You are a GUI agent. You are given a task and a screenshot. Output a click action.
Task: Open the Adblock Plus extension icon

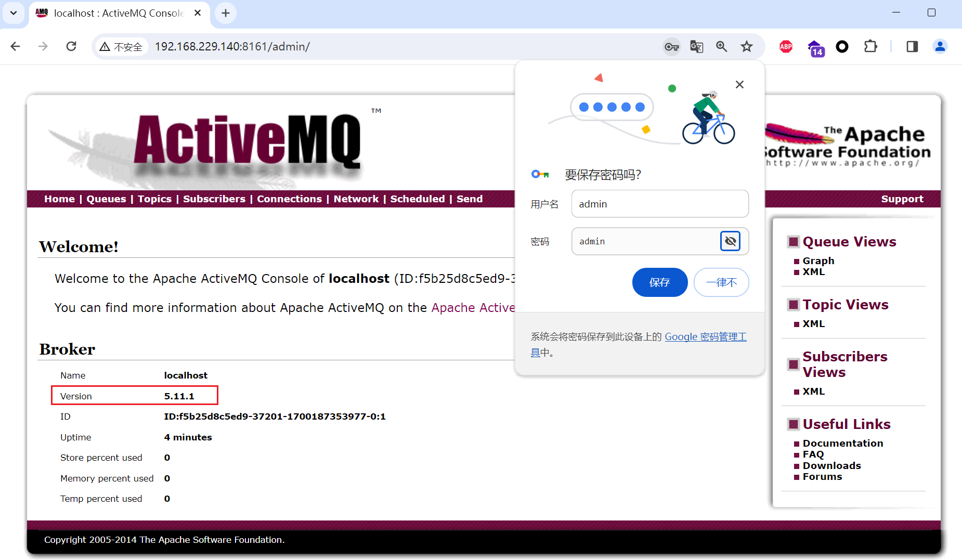[786, 47]
